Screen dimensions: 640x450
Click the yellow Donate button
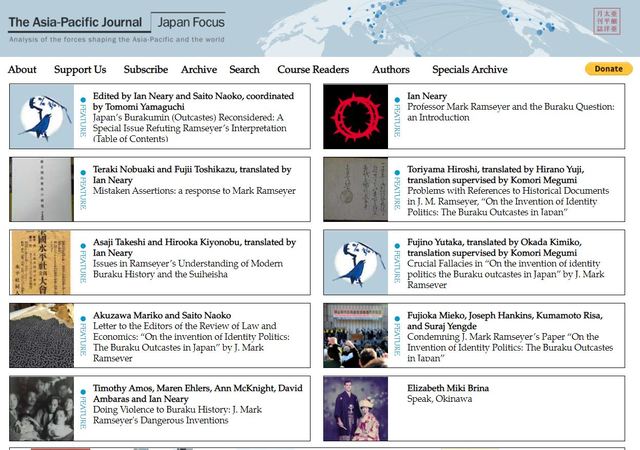(609, 69)
